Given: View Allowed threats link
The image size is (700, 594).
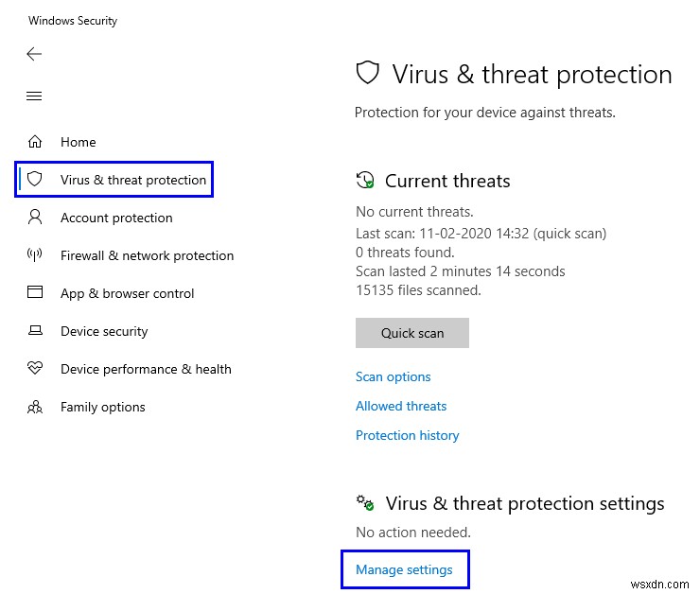Looking at the screenshot, I should tap(401, 406).
